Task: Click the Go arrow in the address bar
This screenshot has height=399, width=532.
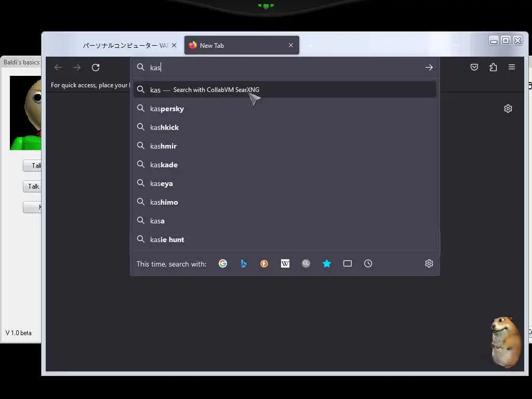Action: click(429, 68)
